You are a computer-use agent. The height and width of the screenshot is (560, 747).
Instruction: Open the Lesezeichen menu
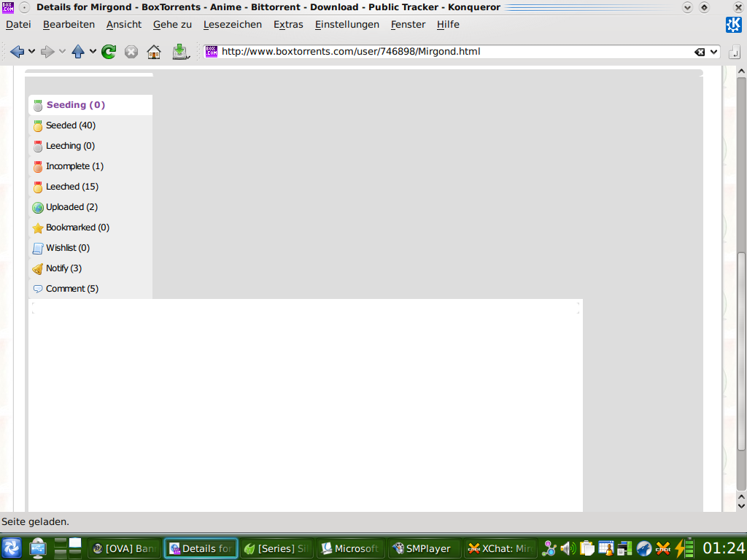[x=232, y=24]
